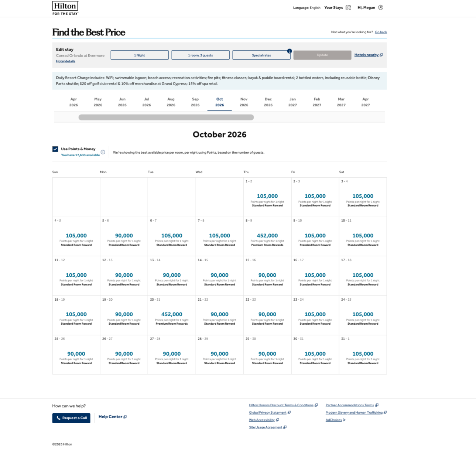Screen dimensions: 476x451
Task: Open the 1 room, 3 guests selector
Action: (201, 55)
